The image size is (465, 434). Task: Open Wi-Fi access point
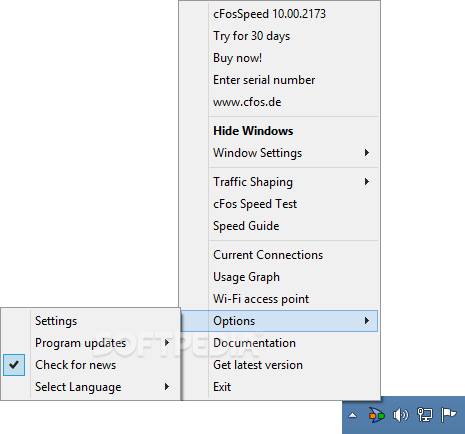click(279, 299)
